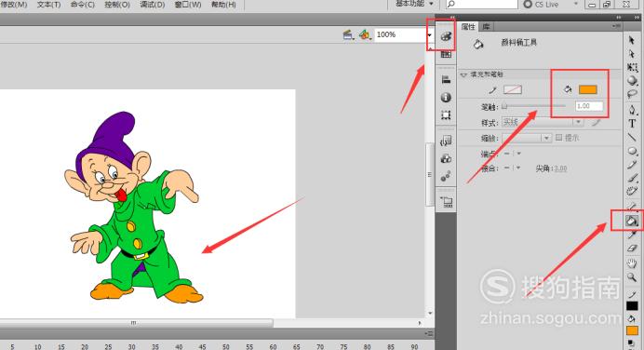Click the orange fill color swatch in properties
This screenshot has width=644, height=350.
point(588,89)
